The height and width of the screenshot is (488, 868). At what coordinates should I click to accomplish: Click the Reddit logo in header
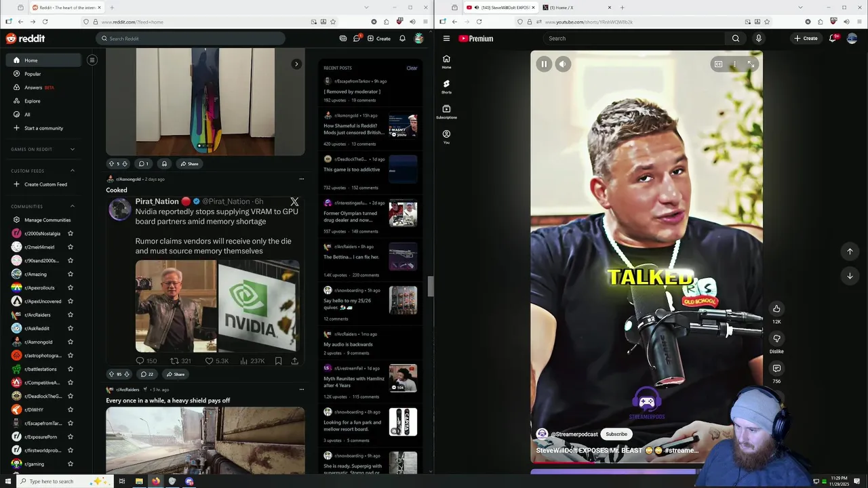coord(25,39)
